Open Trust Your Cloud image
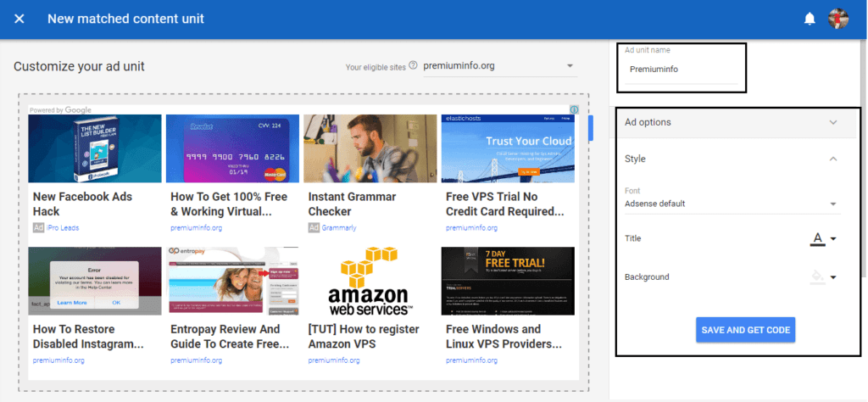Screen dimensions: 868x402 pos(508,148)
